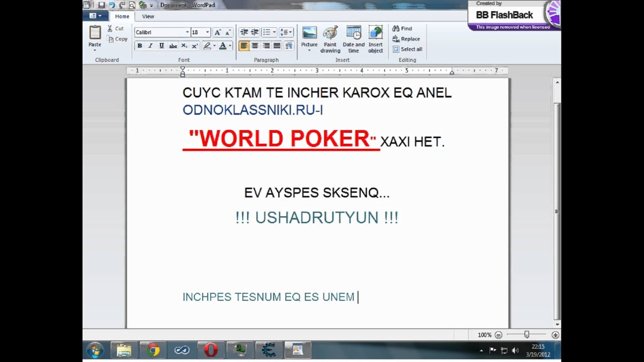Screen dimensions: 644x362
Task: Justify the paragraph text
Action: click(x=277, y=46)
